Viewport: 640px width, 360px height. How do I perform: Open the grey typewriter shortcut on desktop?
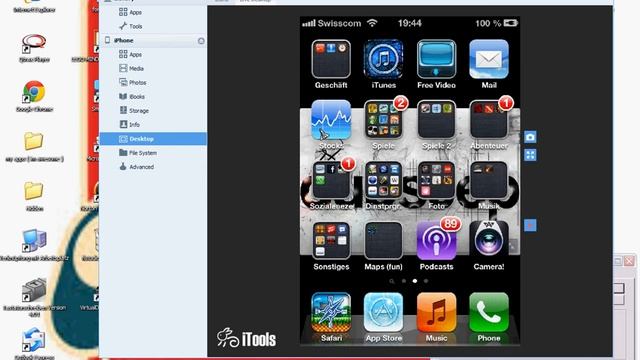pos(34,290)
